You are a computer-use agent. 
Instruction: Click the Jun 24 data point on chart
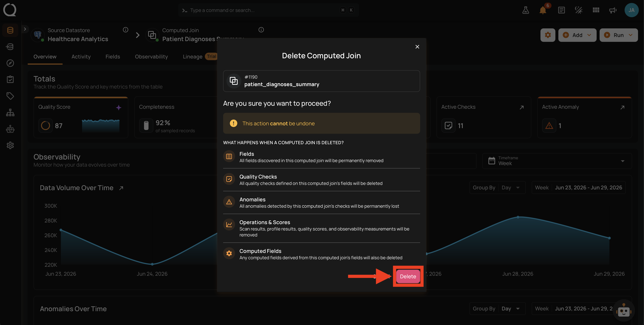click(152, 264)
